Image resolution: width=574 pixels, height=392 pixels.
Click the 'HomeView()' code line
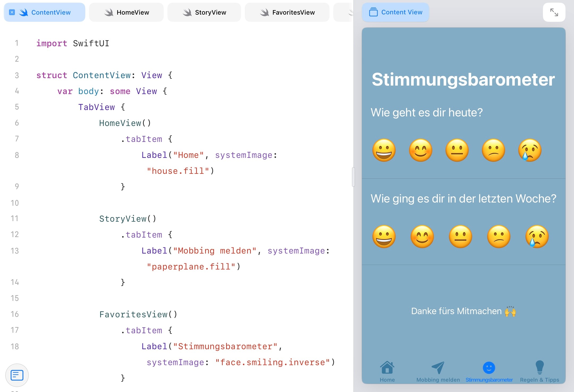pos(125,123)
